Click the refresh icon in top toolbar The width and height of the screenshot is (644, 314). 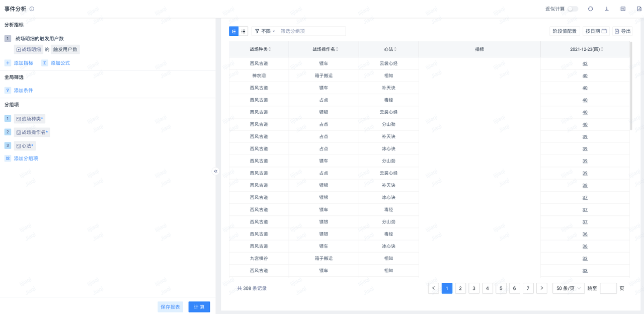(590, 9)
